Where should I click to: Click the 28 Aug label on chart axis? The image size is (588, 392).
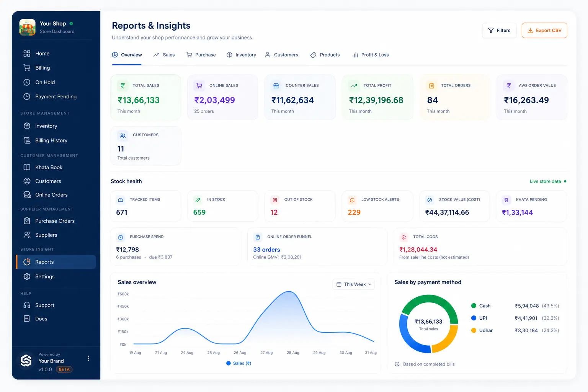click(x=293, y=353)
